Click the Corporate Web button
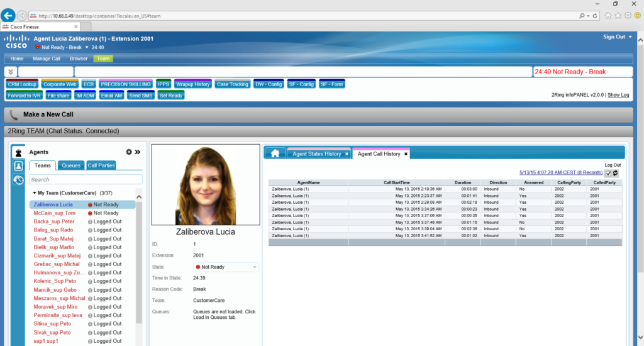 click(60, 84)
